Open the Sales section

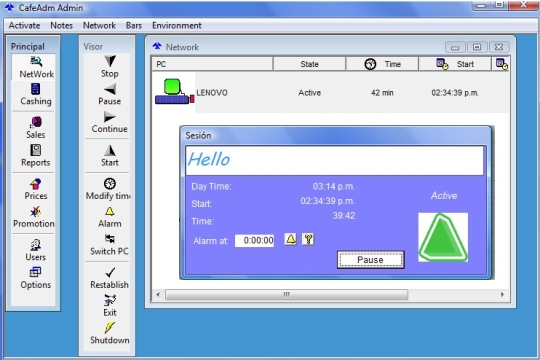[x=35, y=127]
